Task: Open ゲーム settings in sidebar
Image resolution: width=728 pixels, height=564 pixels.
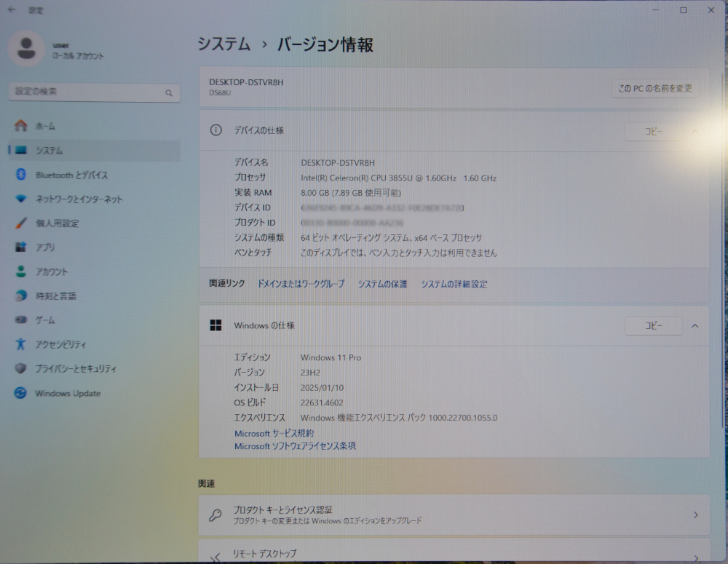Action: 94,319
